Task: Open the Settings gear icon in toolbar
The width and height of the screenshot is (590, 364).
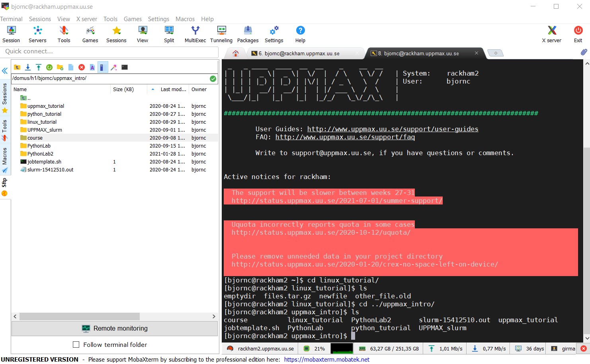Action: (274, 34)
